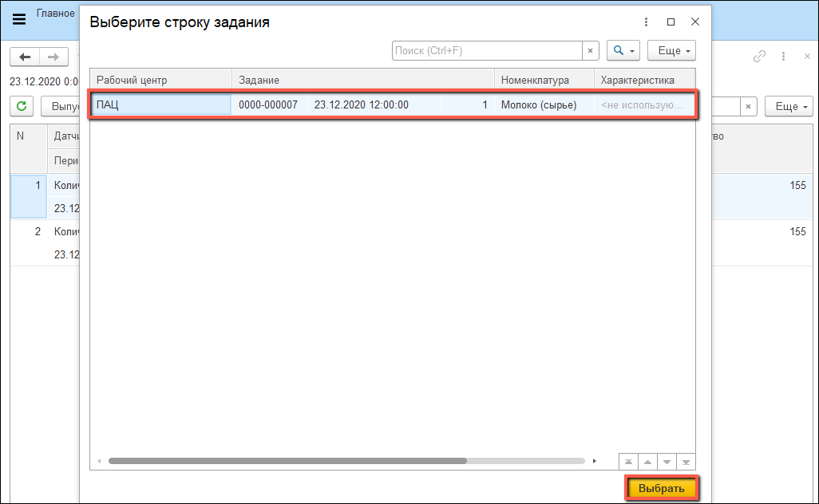Open the background Еще dropdown at right
819x504 pixels.
click(788, 106)
